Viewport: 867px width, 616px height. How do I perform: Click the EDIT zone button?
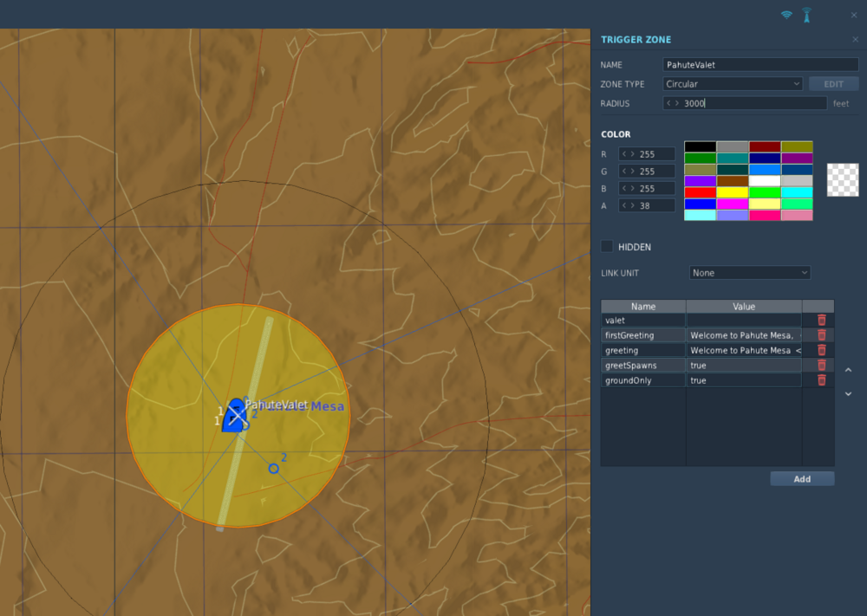(833, 84)
